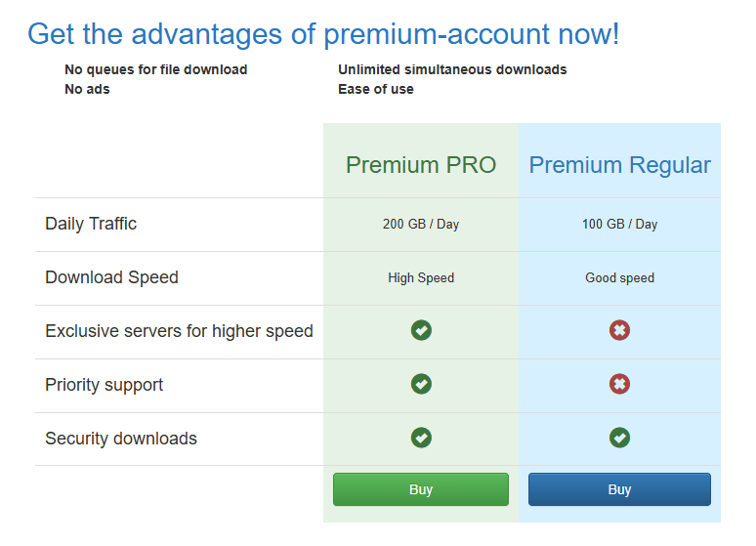Click PRO's Exclusive servers green checkmark icon

[421, 331]
